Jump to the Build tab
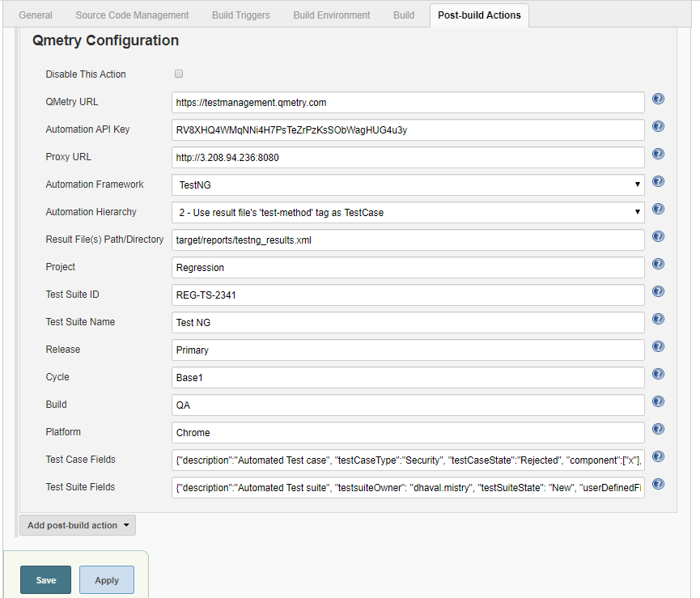Image resolution: width=700 pixels, height=598 pixels. click(404, 15)
